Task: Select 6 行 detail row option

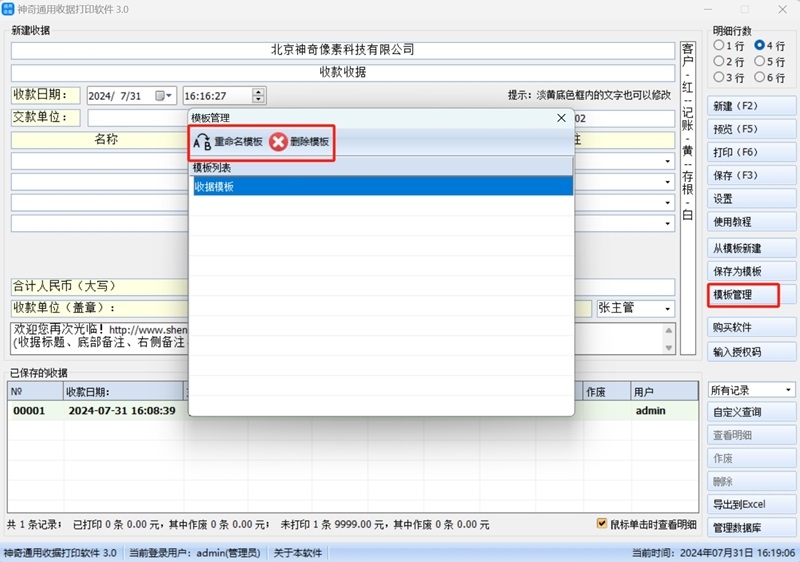Action: pos(770,78)
